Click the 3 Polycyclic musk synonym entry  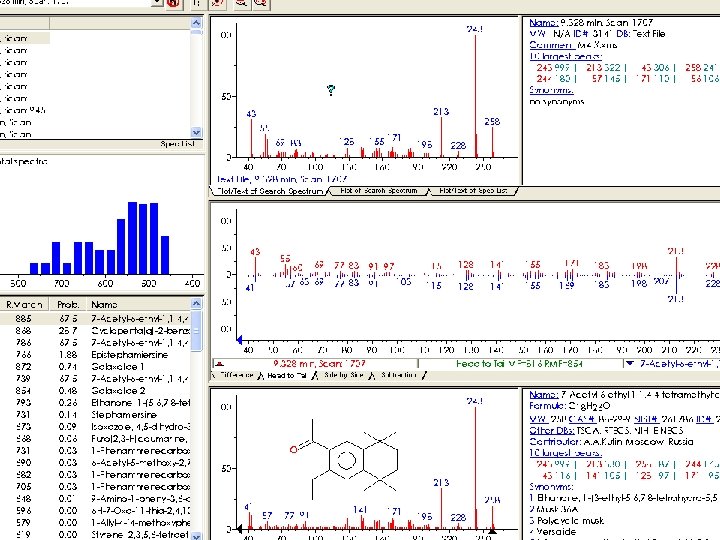[567, 521]
